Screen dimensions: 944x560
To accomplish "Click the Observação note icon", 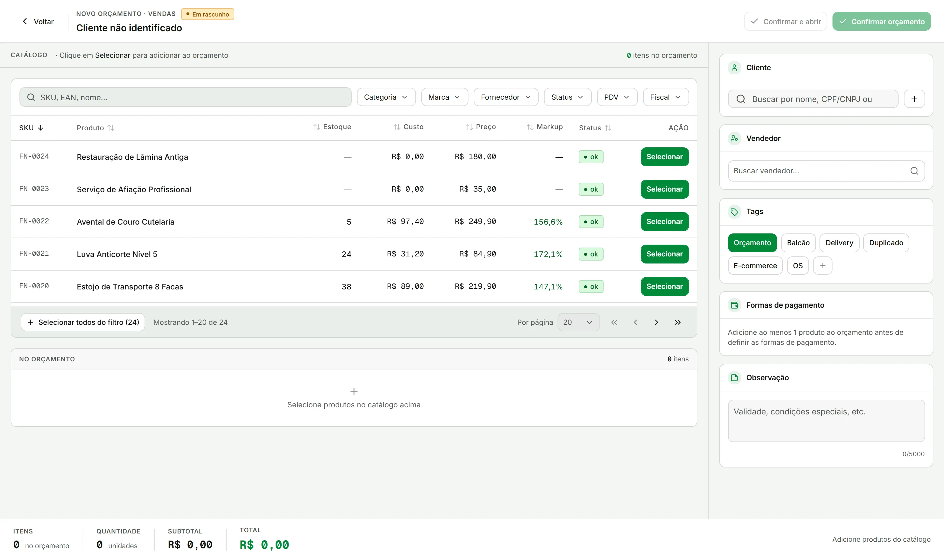I will click(734, 377).
